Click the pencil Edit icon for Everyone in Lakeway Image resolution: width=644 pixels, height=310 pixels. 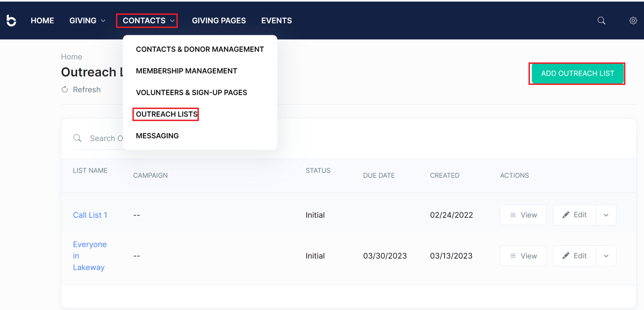click(x=565, y=255)
